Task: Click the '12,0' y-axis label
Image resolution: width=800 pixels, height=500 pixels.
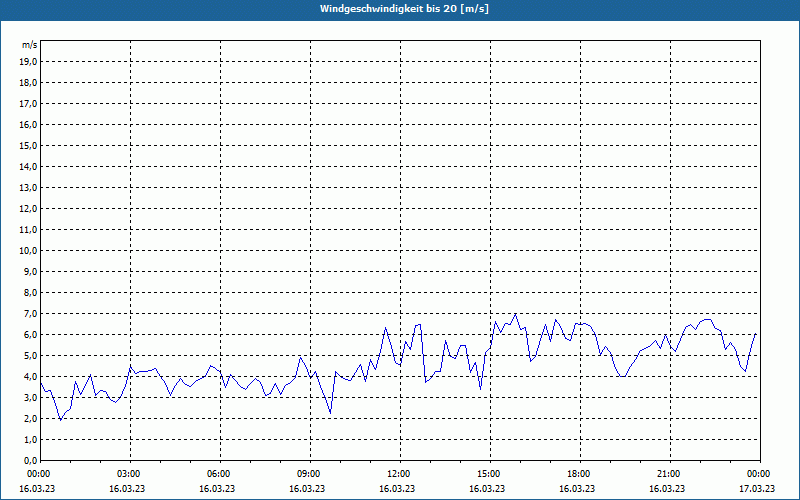Action: 29,209
